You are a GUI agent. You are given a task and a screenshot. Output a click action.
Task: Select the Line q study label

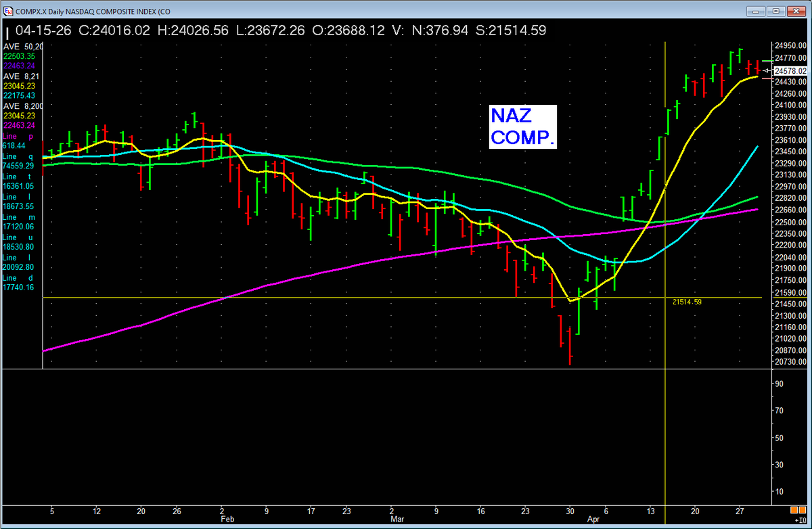(x=18, y=156)
